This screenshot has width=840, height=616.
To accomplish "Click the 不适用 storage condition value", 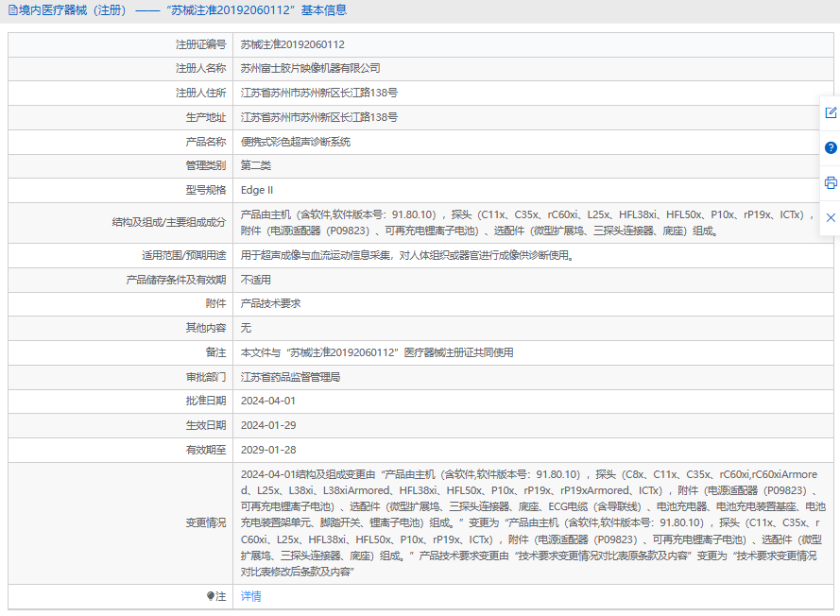I will 256,280.
